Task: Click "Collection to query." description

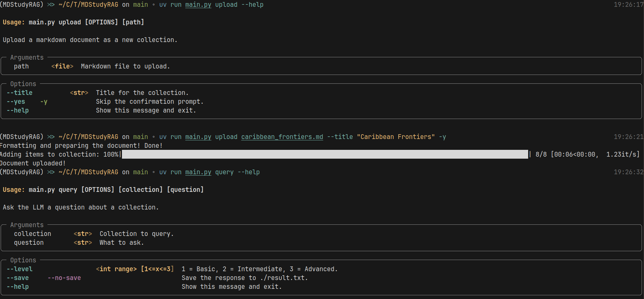Action: coord(137,234)
